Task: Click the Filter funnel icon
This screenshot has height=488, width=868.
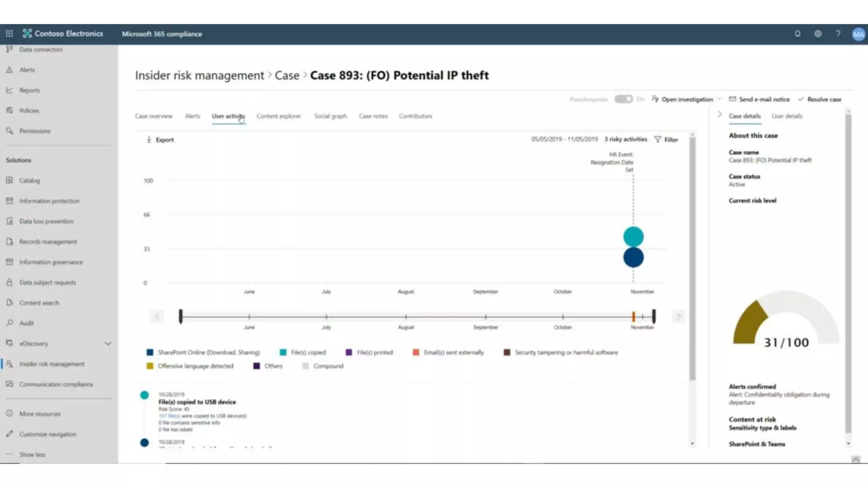Action: point(657,139)
